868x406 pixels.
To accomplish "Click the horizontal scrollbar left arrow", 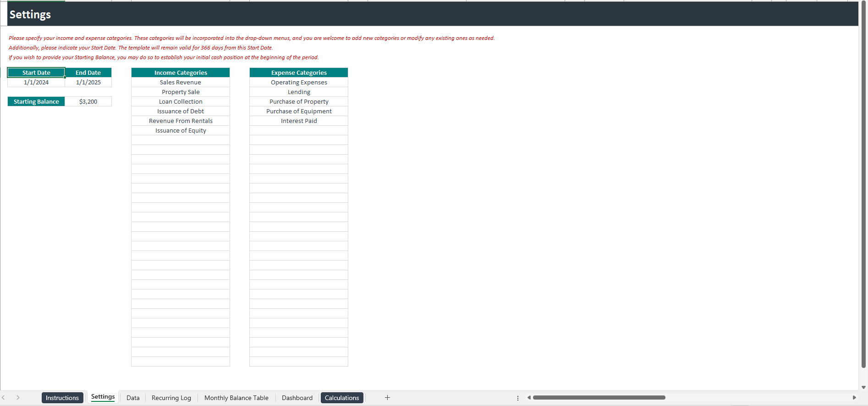I will click(x=529, y=398).
